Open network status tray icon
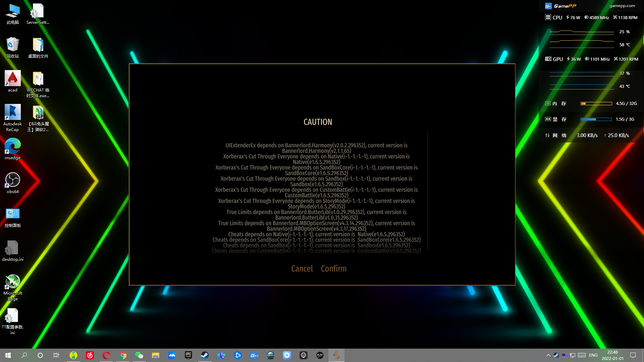The height and width of the screenshot is (362, 644). click(573, 355)
